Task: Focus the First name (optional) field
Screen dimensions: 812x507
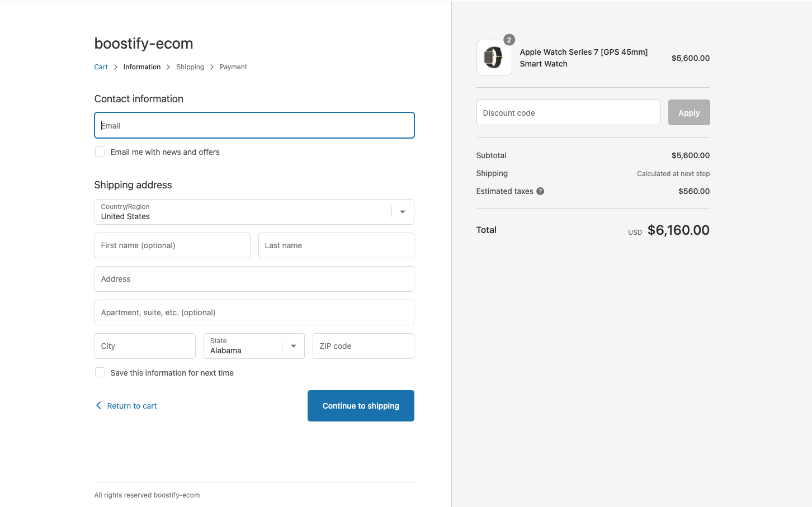Action: tap(172, 245)
